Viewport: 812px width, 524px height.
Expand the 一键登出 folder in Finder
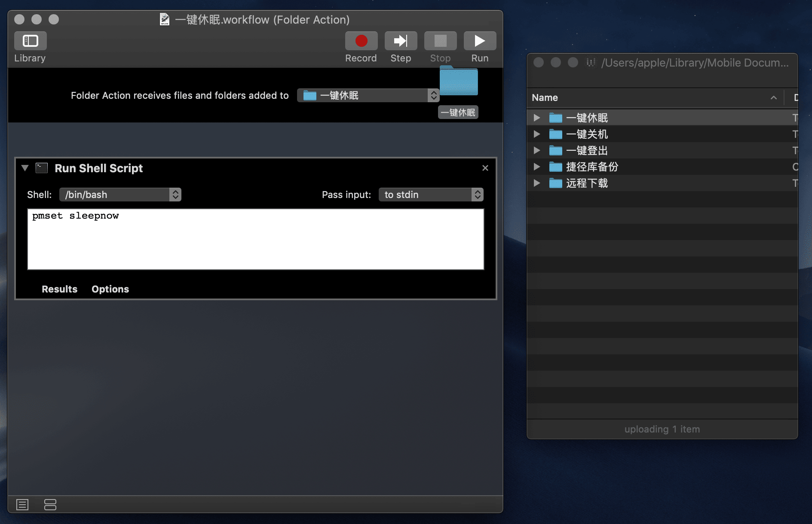[x=536, y=150]
